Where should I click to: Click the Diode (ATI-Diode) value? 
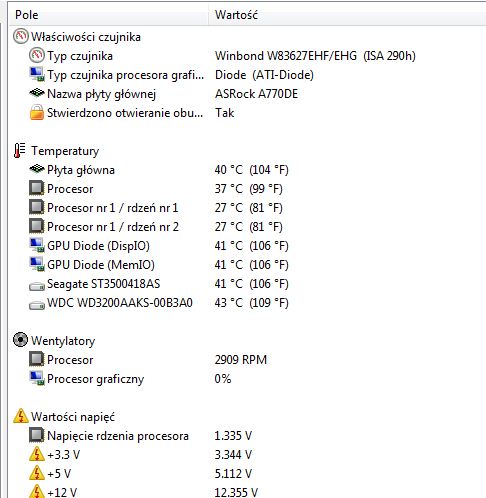[264, 75]
